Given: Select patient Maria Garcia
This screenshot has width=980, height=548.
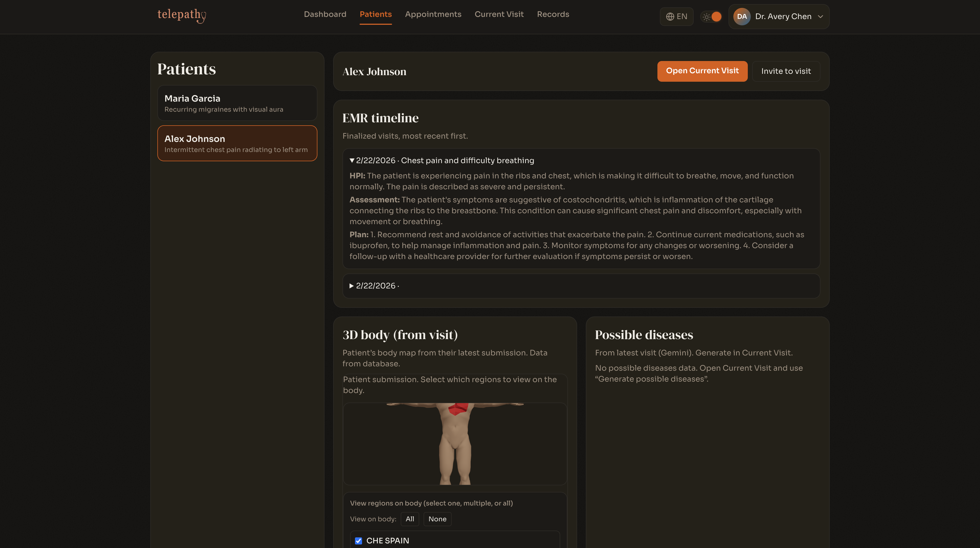Looking at the screenshot, I should click(237, 103).
